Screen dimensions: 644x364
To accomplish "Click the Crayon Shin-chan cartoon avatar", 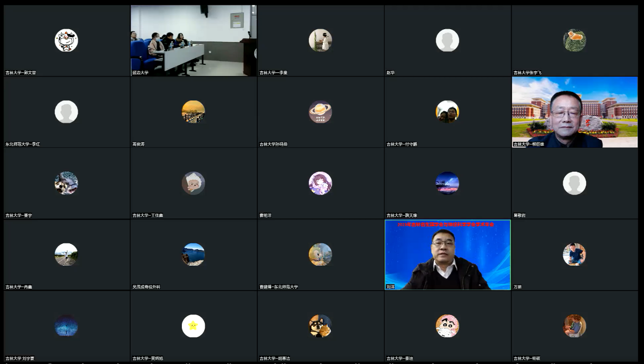I will pyautogui.click(x=447, y=326).
